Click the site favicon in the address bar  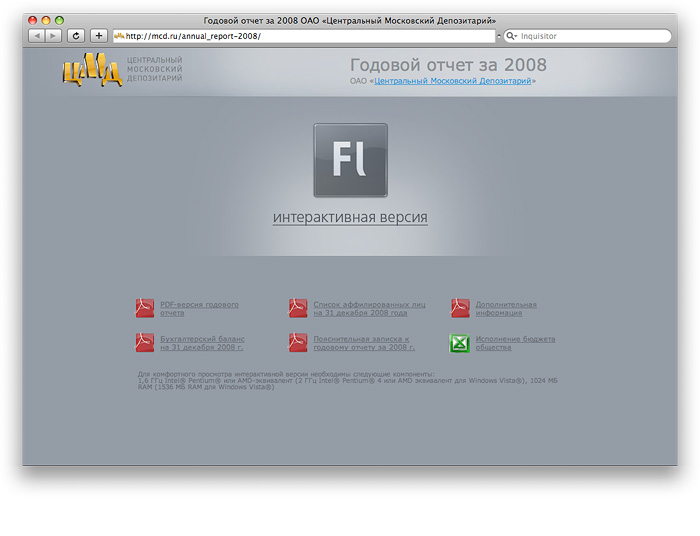tap(119, 36)
